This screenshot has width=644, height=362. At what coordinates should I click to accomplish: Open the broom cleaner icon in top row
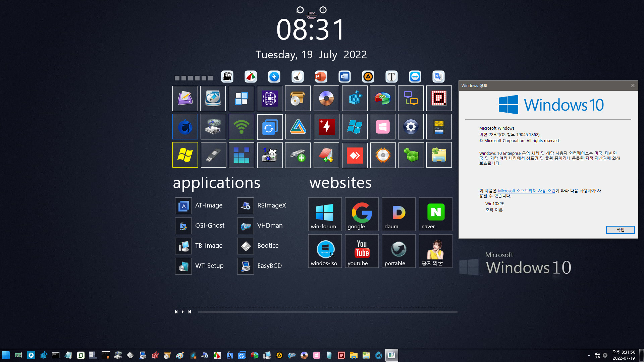pyautogui.click(x=298, y=77)
